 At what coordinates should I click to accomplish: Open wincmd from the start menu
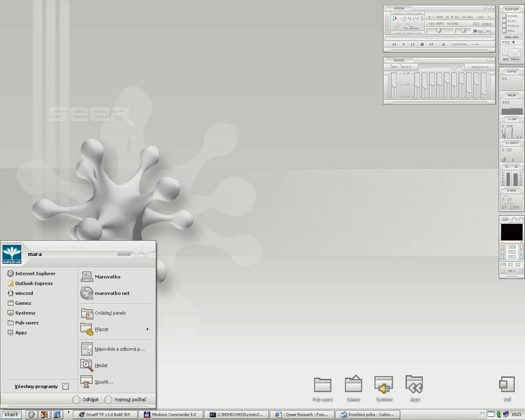(x=20, y=293)
